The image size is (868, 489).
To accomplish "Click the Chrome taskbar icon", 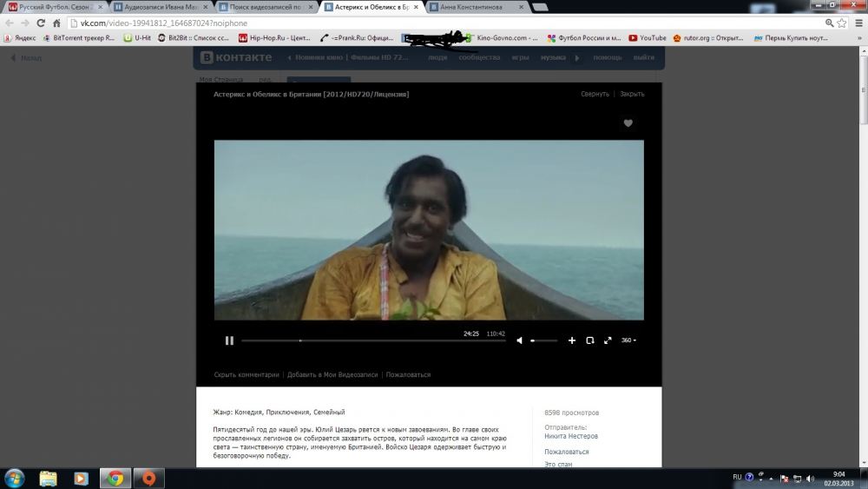I will pos(115,479).
